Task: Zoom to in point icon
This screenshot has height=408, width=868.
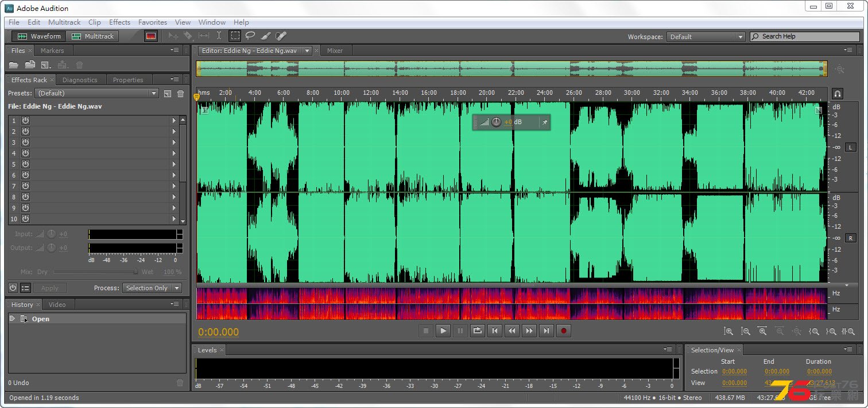Action: coord(813,331)
